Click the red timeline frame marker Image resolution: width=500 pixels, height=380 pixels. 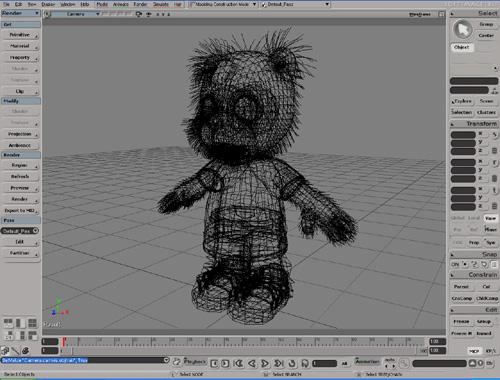click(x=64, y=342)
